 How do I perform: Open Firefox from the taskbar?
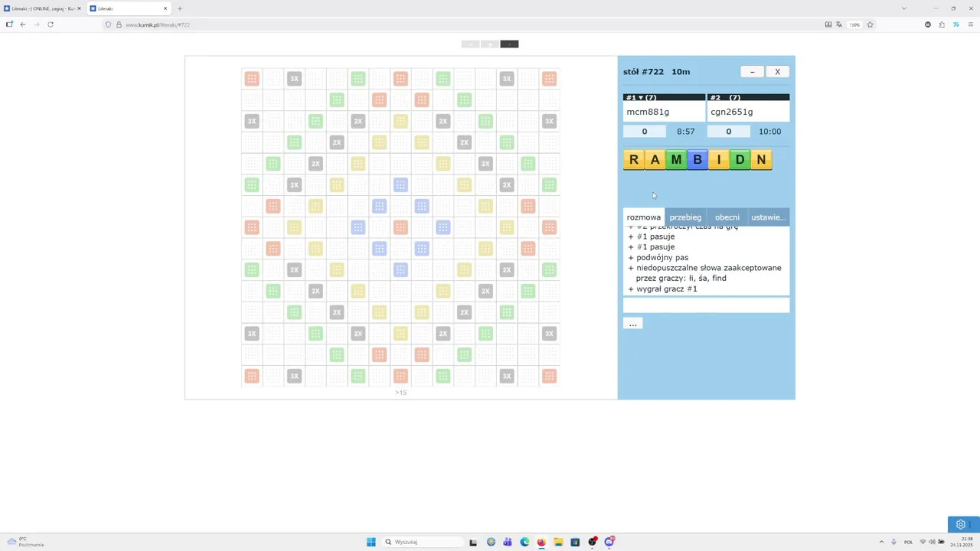541,542
